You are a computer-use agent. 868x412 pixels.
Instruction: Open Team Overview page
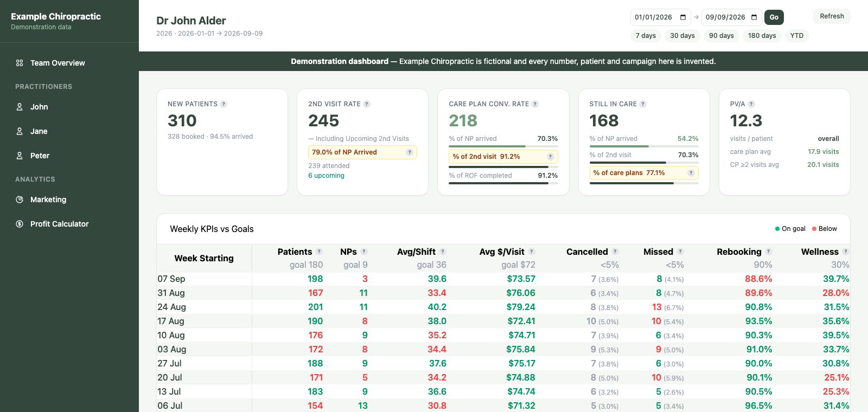[x=69, y=63]
